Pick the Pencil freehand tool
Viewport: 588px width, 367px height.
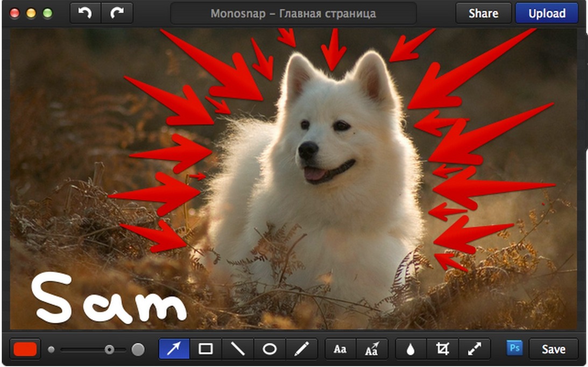[301, 349]
